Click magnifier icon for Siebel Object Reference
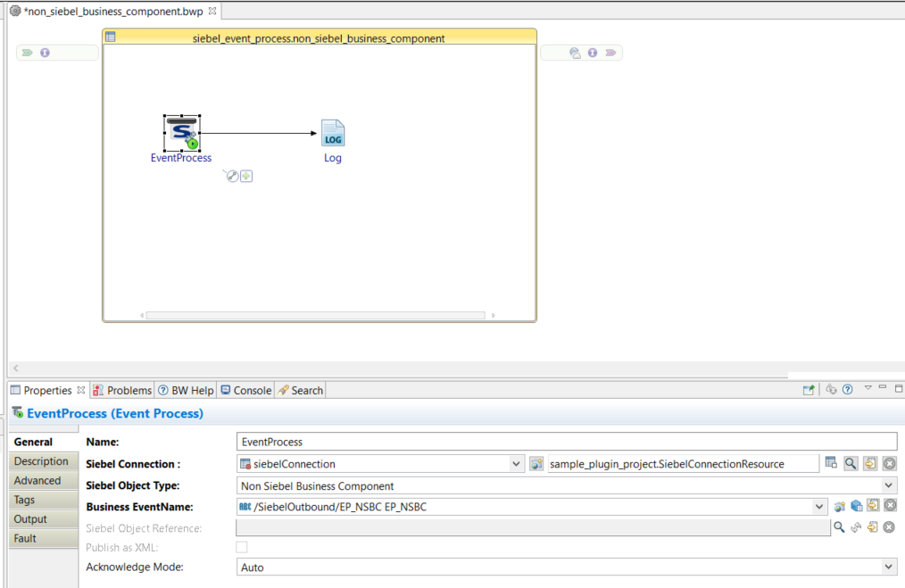The height and width of the screenshot is (588, 905). 839,526
